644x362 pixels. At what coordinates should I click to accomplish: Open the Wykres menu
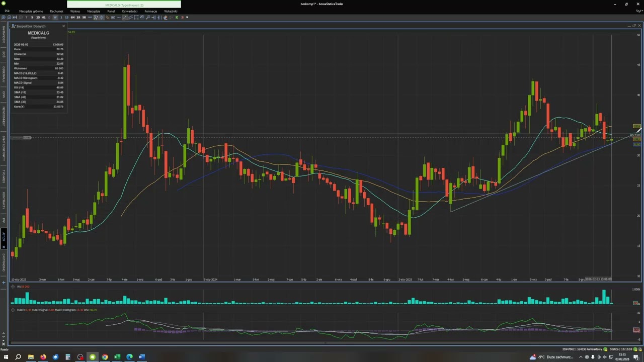75,11
